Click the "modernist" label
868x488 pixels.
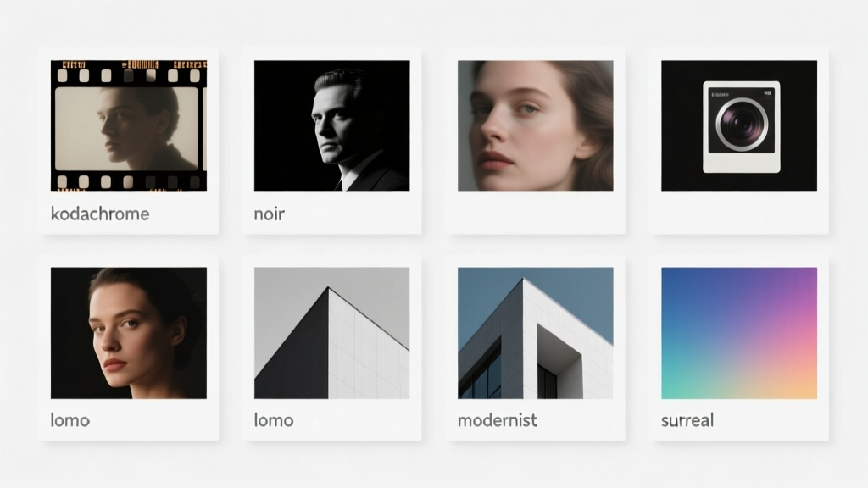[x=498, y=420]
